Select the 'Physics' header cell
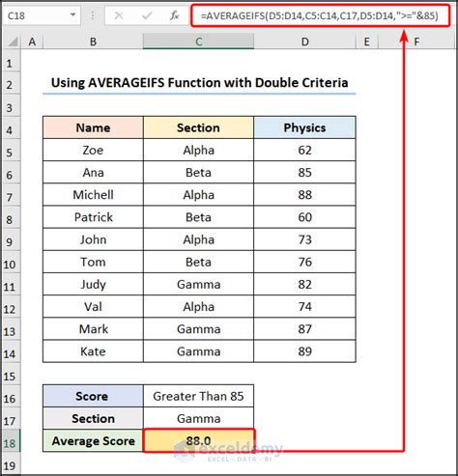The image size is (458, 476). point(304,127)
